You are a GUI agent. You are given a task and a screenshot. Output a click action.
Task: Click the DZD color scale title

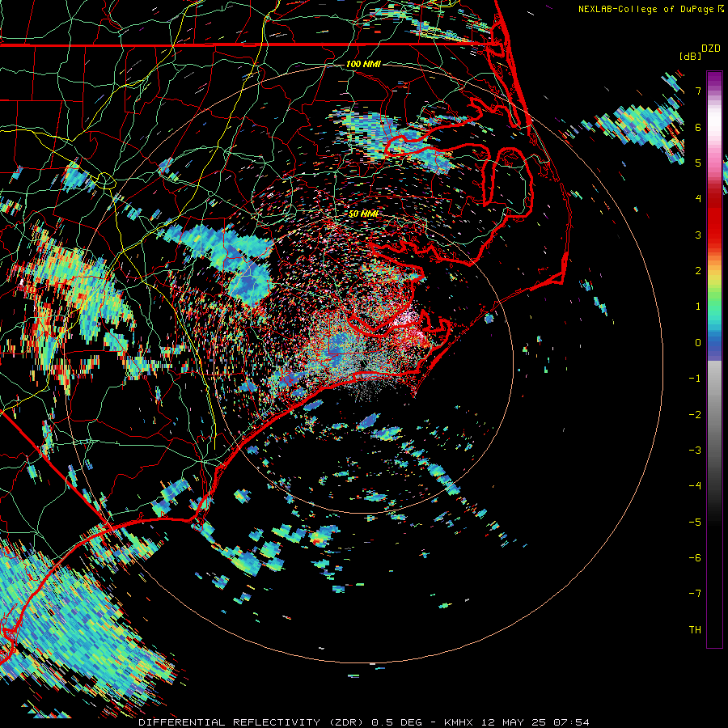pyautogui.click(x=711, y=49)
